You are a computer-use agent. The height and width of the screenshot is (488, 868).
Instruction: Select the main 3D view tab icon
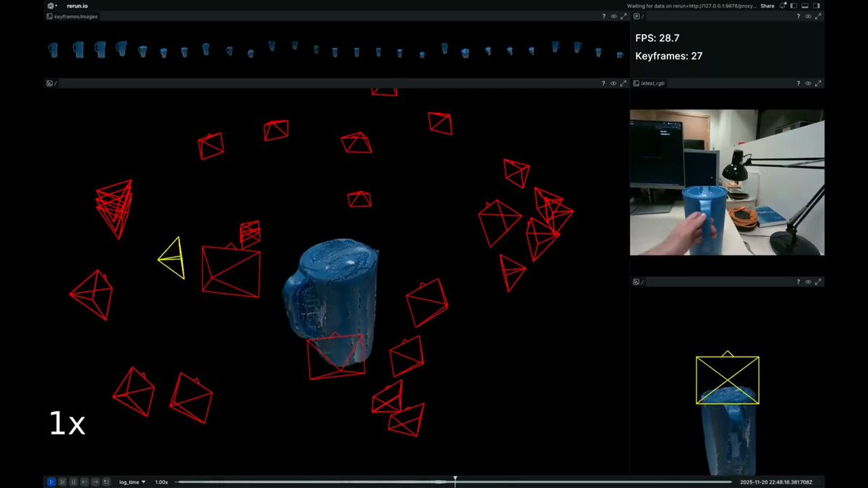[x=49, y=83]
